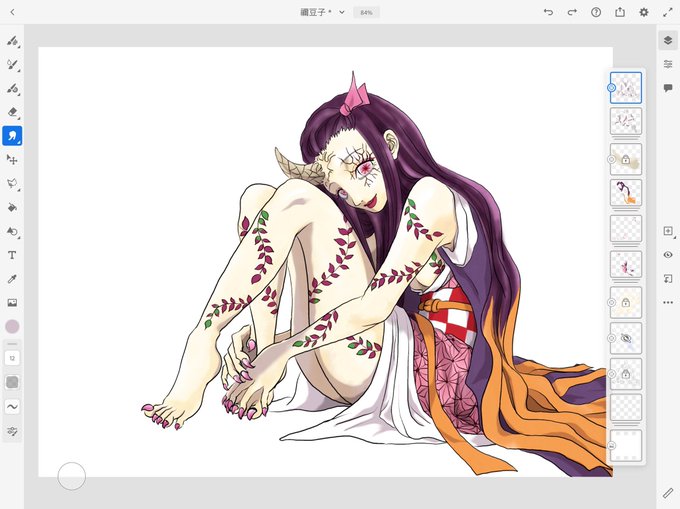This screenshot has height=509, width=680.
Task: Click the highlighted Smudge tool
Action: tap(12, 136)
